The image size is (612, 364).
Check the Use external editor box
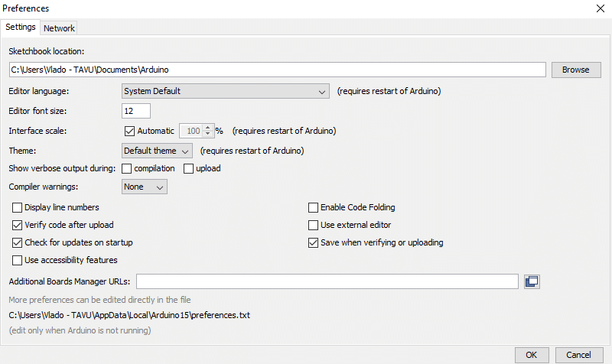pyautogui.click(x=313, y=225)
